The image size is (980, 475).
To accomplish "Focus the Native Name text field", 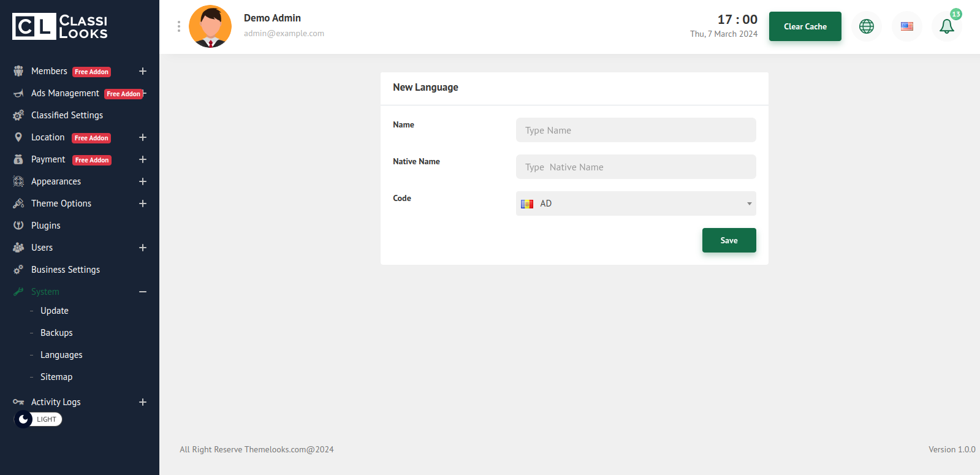I will [636, 167].
